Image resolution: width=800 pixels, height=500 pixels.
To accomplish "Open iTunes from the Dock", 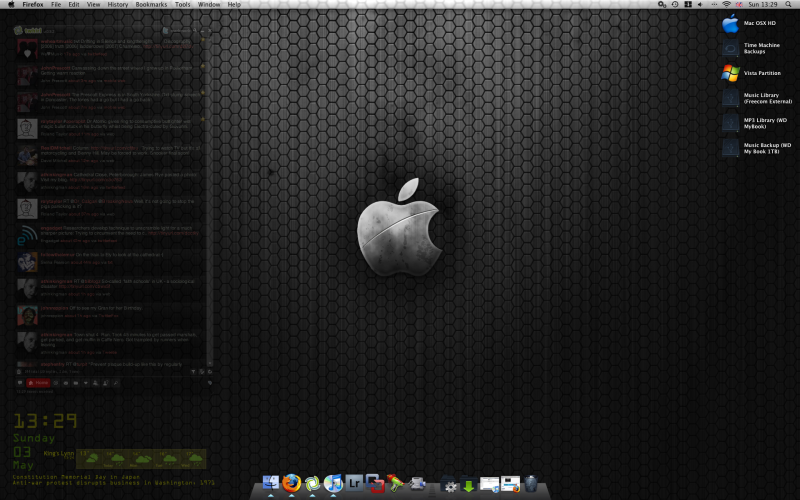I will point(333,483).
